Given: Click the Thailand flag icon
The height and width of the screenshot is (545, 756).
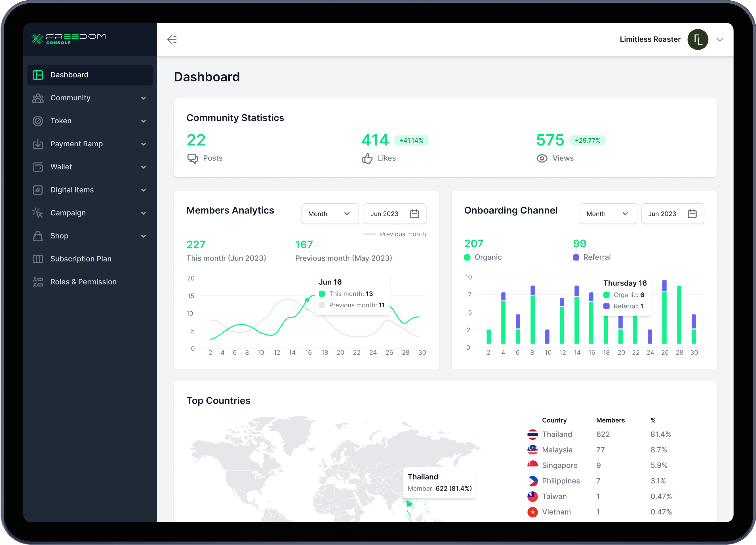Looking at the screenshot, I should pos(532,434).
